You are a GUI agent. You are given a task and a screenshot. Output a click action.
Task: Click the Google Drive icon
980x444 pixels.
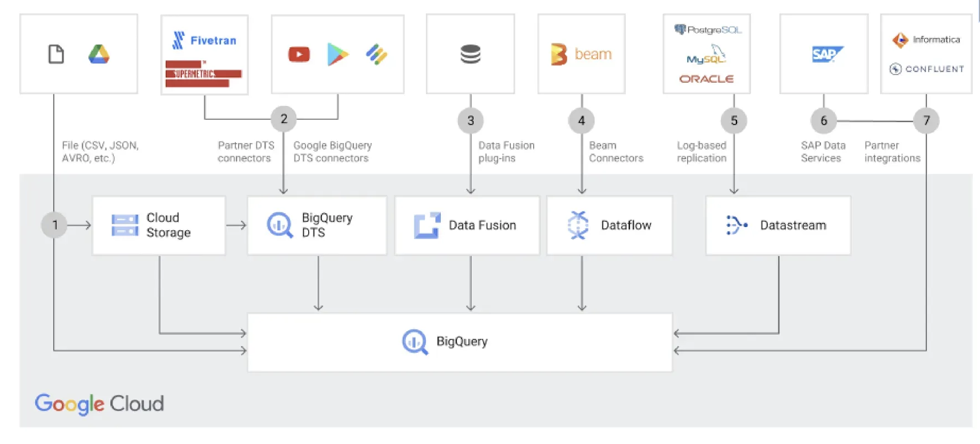(x=99, y=54)
